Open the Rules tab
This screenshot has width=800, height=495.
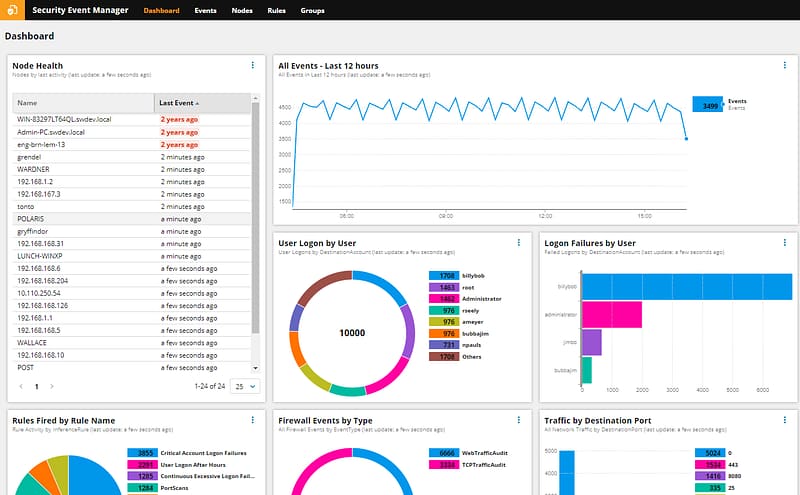click(276, 10)
